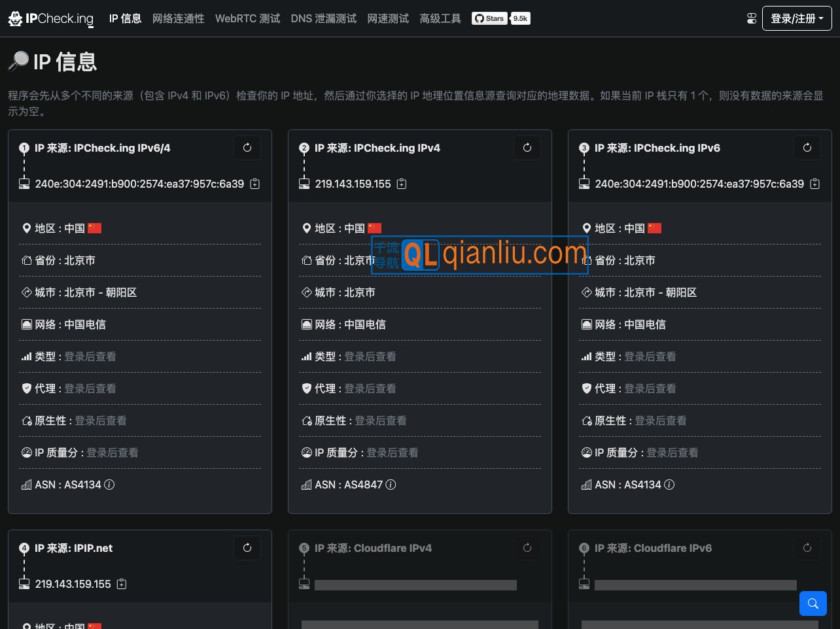This screenshot has height=629, width=840.
Task: Click 登录后查看 next to 类型 in first card
Action: point(90,356)
